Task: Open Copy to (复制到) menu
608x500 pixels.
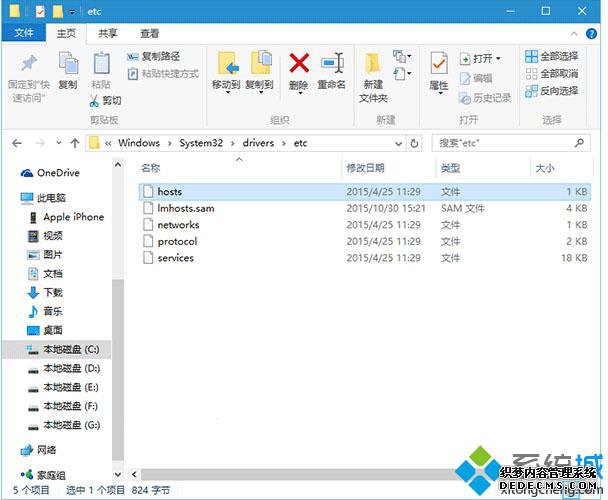Action: pos(259,73)
